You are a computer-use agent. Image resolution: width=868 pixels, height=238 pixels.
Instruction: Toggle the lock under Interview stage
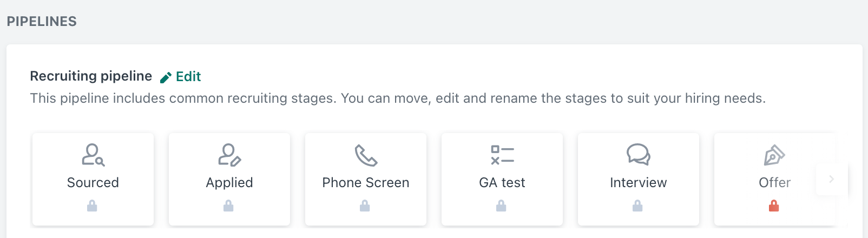coord(637,206)
